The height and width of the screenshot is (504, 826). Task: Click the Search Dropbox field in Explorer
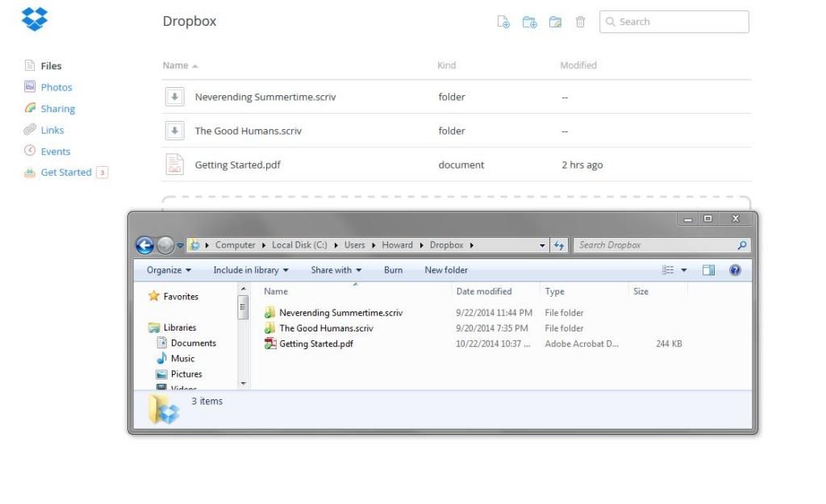(x=662, y=245)
